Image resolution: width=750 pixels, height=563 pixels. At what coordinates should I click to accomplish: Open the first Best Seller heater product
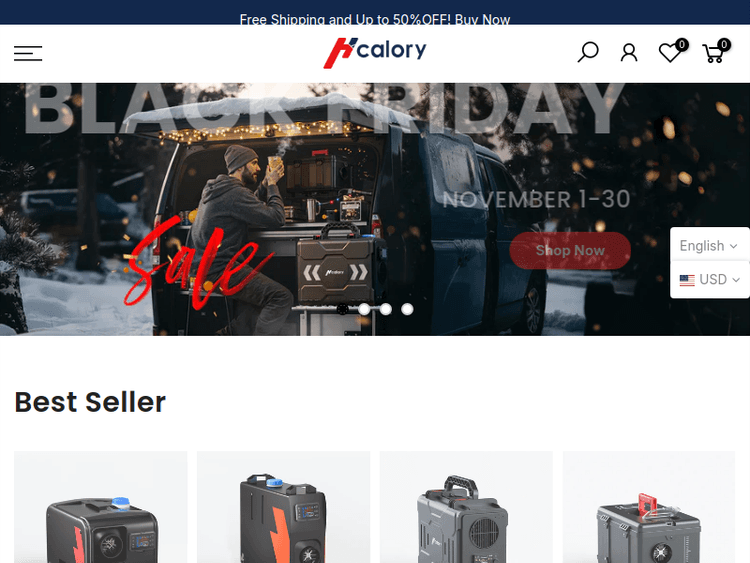click(x=100, y=507)
